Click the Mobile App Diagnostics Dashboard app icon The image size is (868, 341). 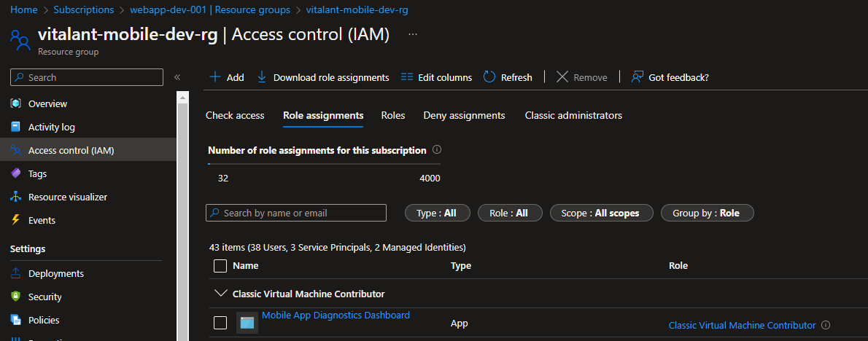(x=247, y=323)
